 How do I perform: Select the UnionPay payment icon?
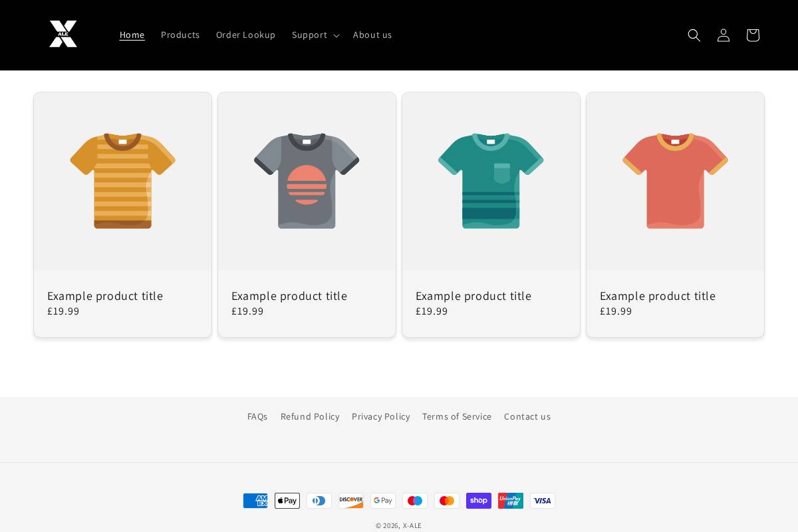pyautogui.click(x=511, y=501)
